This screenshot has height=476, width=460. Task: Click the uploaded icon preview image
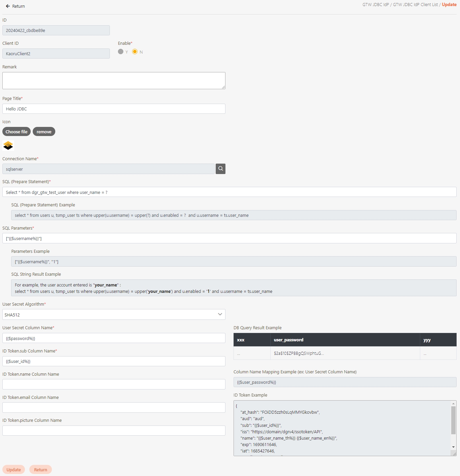8,145
